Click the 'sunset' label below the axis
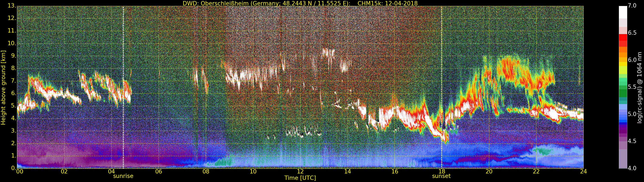This screenshot has height=182, width=644. pos(441,176)
